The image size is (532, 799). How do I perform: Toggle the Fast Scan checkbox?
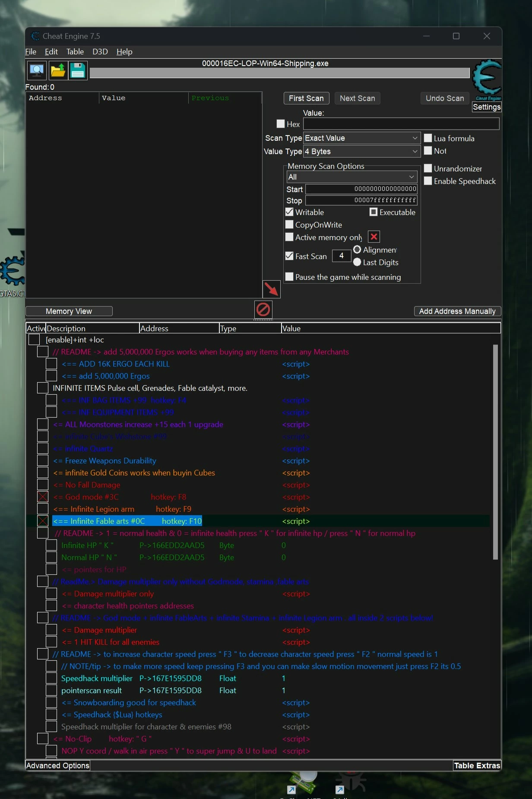coord(289,256)
